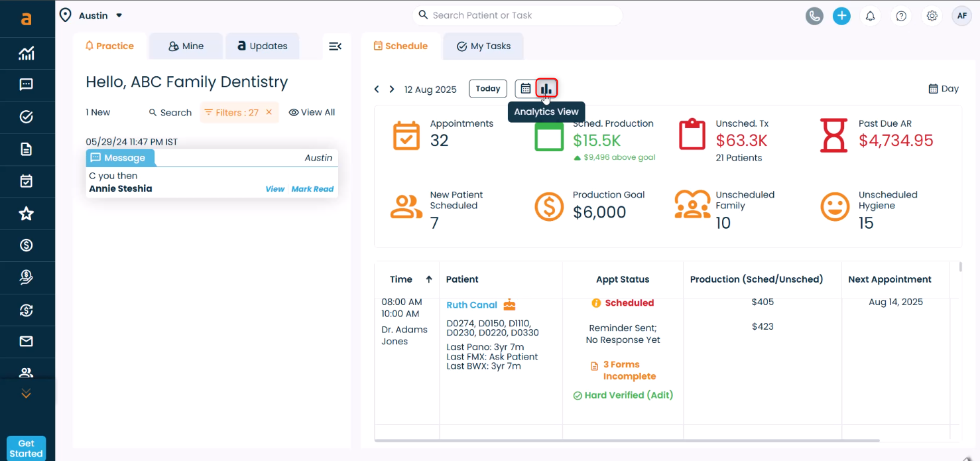Open the analytics chart icon in sidebar

tap(27, 54)
